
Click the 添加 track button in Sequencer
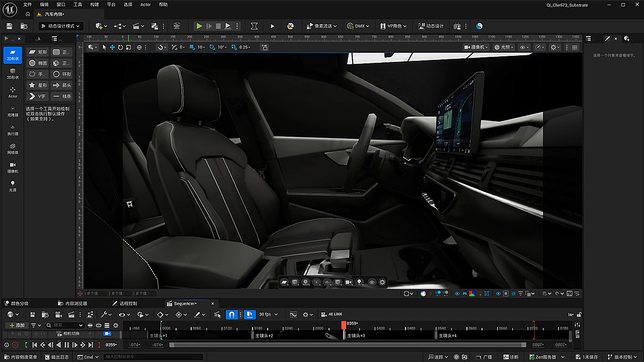[x=17, y=325]
